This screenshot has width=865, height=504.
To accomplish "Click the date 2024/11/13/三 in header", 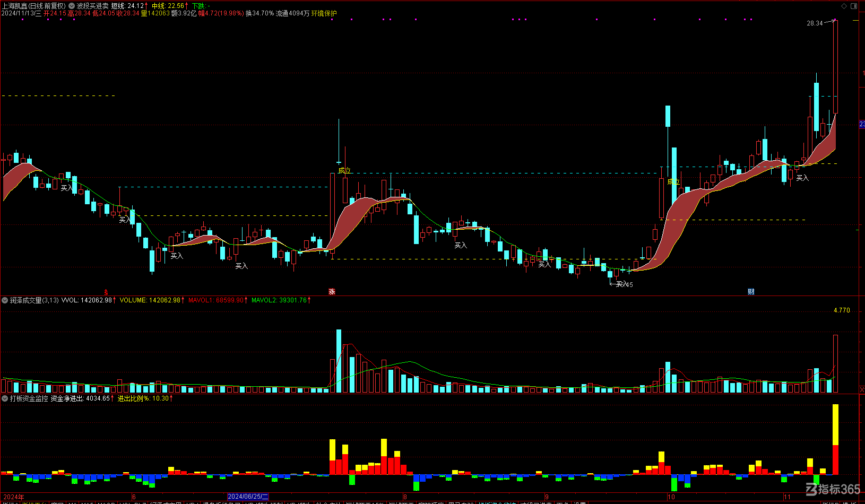I will pyautogui.click(x=21, y=13).
